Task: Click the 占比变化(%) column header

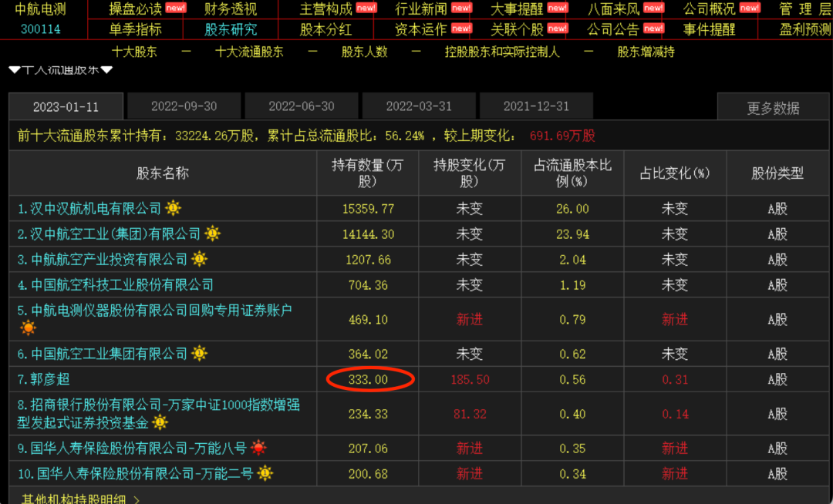Action: click(675, 173)
